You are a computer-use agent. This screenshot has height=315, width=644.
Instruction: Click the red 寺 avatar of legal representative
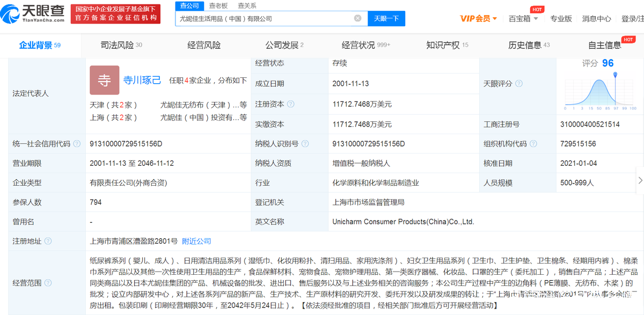tap(104, 80)
